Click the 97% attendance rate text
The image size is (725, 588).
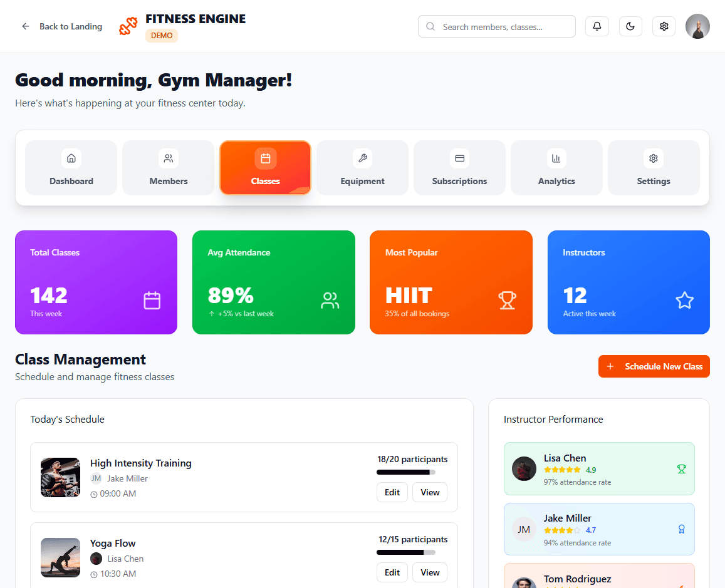point(577,482)
